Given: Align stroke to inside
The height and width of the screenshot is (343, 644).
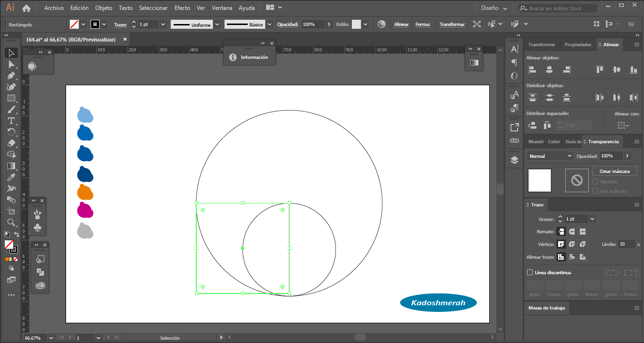Looking at the screenshot, I should [x=572, y=257].
